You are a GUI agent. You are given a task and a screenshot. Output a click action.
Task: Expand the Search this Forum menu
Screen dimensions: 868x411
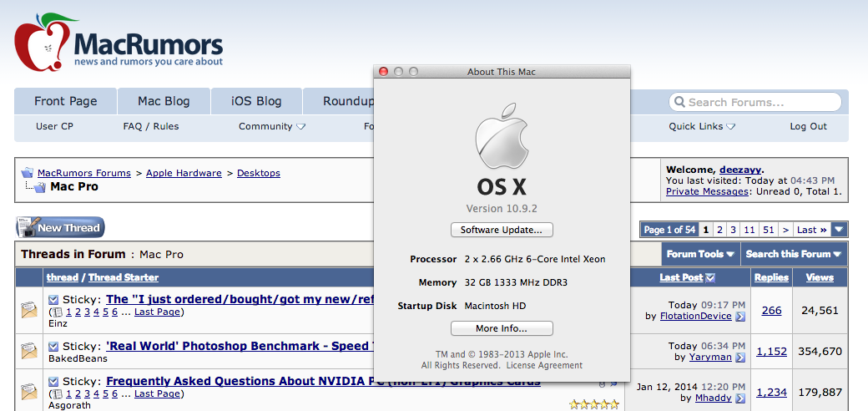point(793,254)
